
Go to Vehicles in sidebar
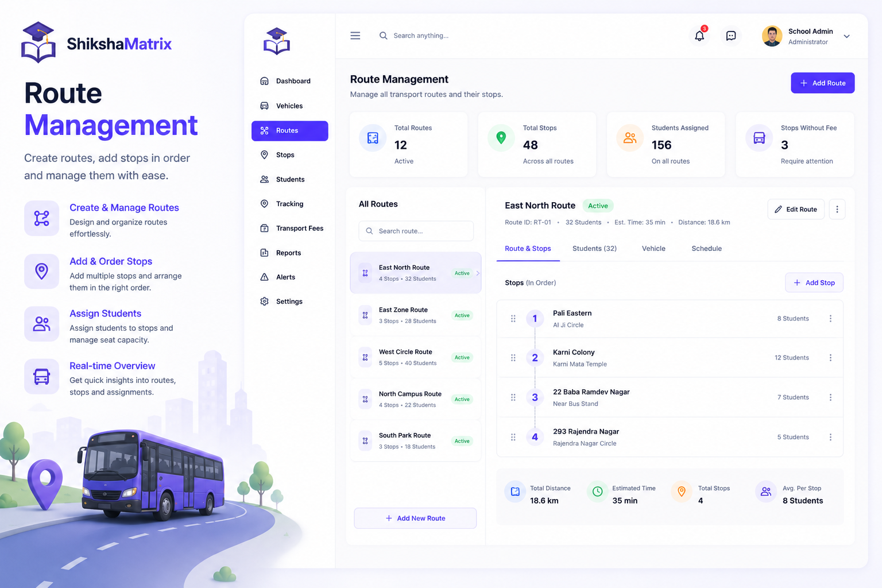pos(289,106)
